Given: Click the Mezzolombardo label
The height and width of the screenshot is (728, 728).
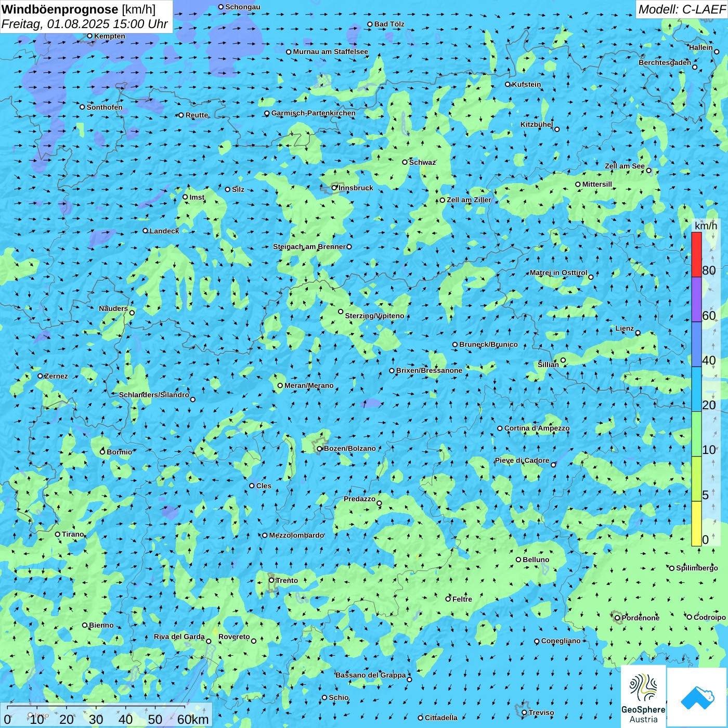Looking at the screenshot, I should pos(296,535).
